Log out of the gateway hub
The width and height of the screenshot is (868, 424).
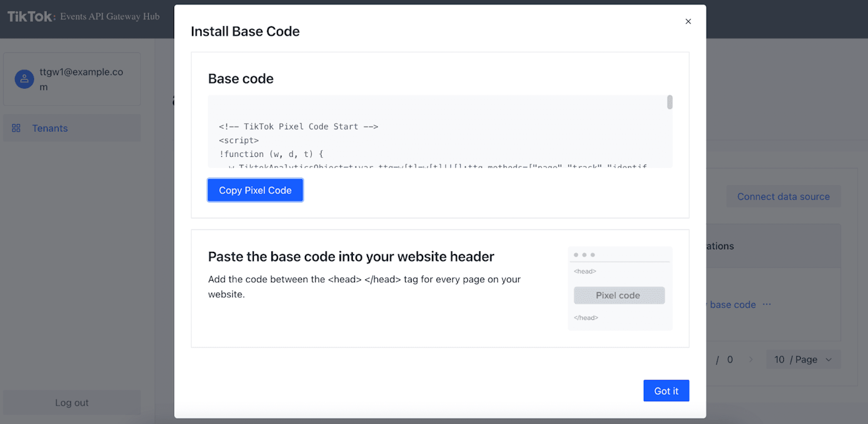[72, 402]
